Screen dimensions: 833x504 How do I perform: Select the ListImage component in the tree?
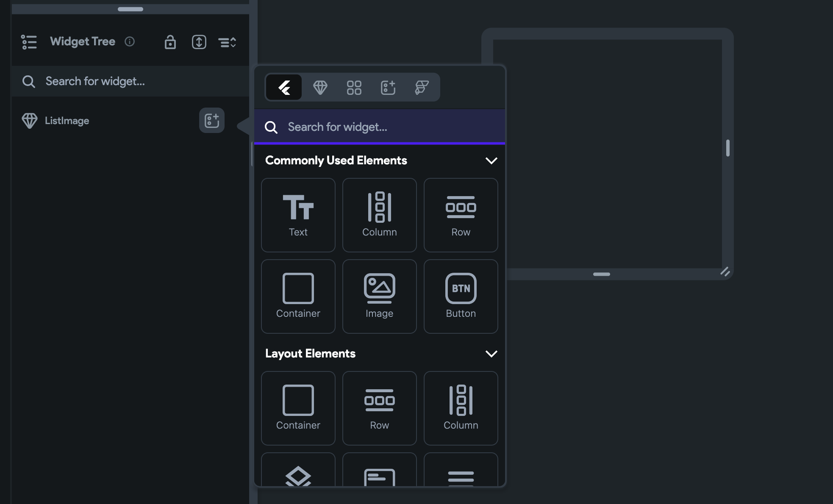click(67, 121)
